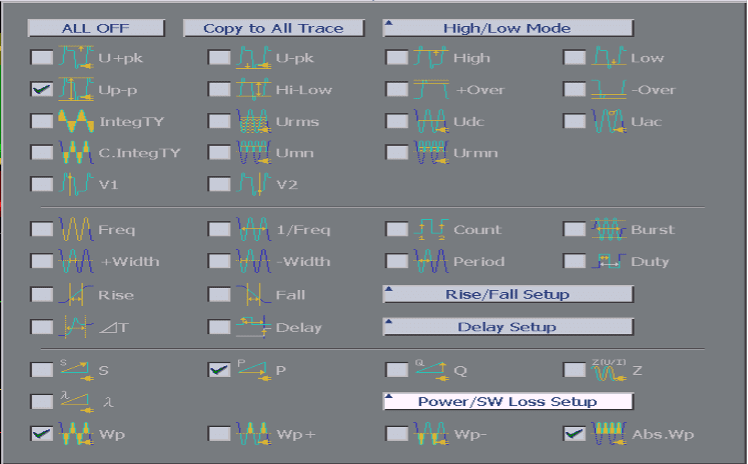Screen dimensions: 748x464
Task: Expand Rise/Fall Setup options
Action: tap(508, 294)
